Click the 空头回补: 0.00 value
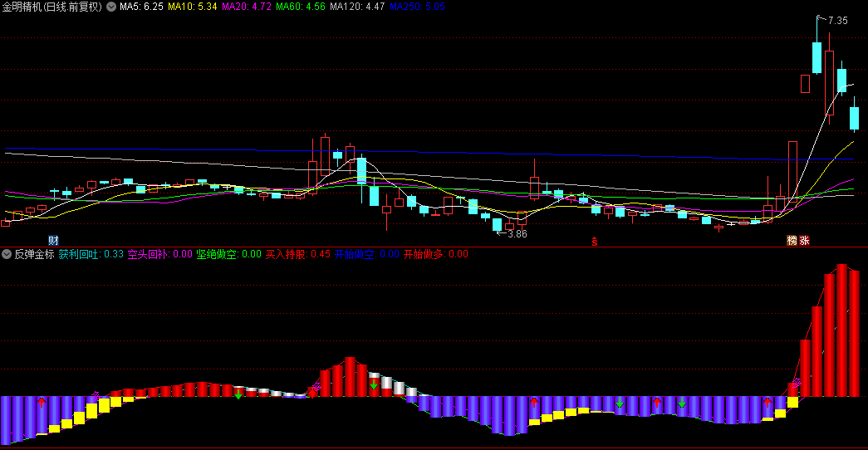The width and height of the screenshot is (868, 450). [x=160, y=254]
